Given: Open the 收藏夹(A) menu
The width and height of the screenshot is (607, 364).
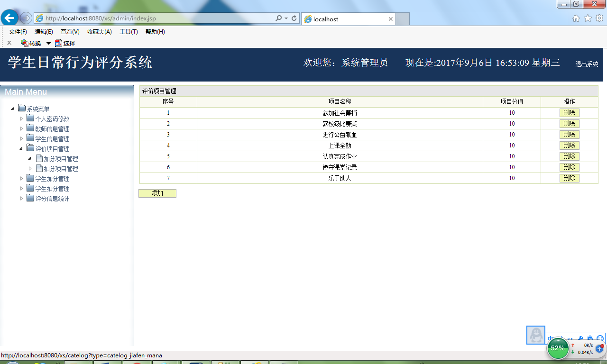Looking at the screenshot, I should pyautogui.click(x=100, y=32).
